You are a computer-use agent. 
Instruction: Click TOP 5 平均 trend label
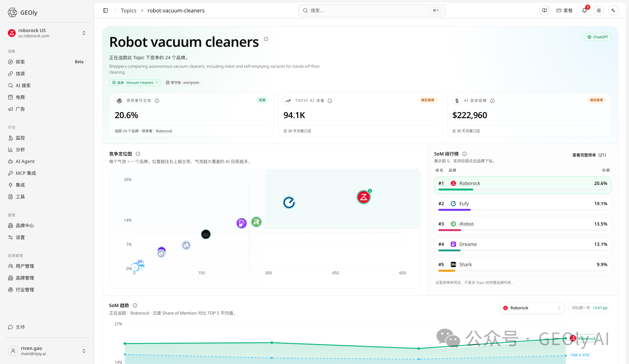(x=580, y=355)
